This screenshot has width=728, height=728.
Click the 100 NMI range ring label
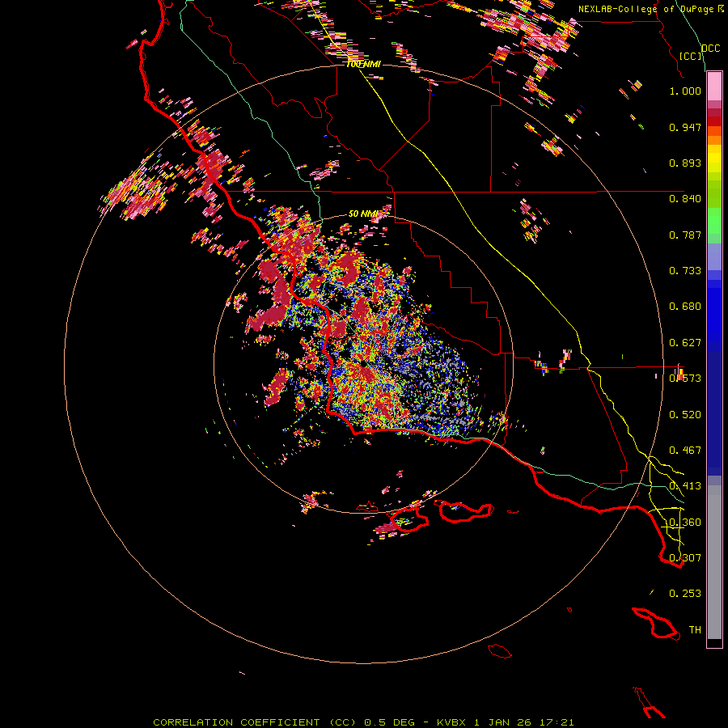tap(363, 65)
